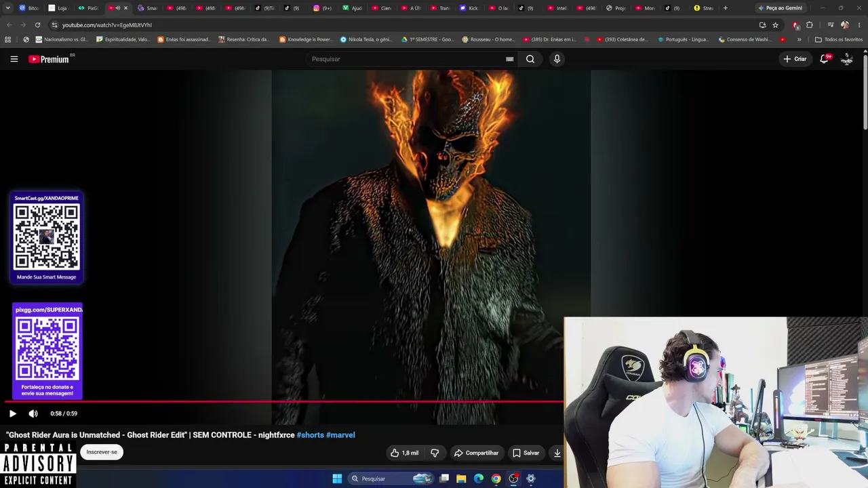The height and width of the screenshot is (488, 868).
Task: Open the Chrome media controls icon
Action: click(x=830, y=25)
